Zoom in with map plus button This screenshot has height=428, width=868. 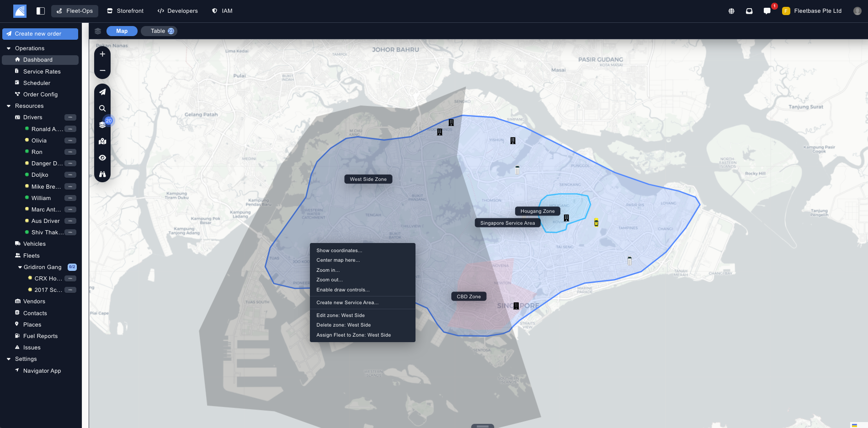click(102, 54)
